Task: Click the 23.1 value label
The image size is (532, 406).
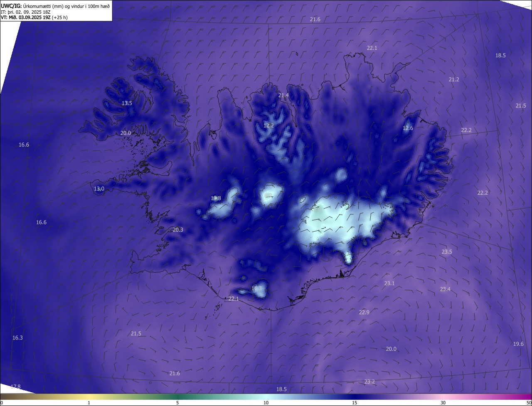Action: coord(389,284)
